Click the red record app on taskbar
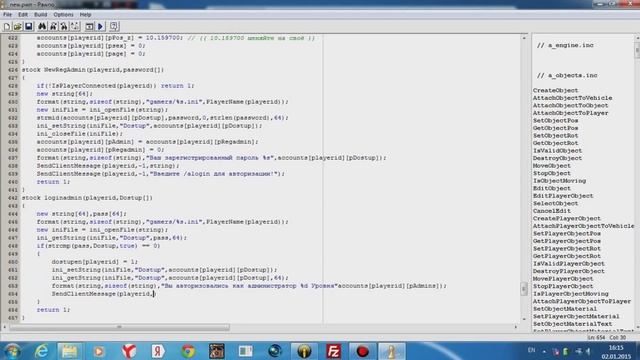The height and width of the screenshot is (360, 640). click(362, 351)
